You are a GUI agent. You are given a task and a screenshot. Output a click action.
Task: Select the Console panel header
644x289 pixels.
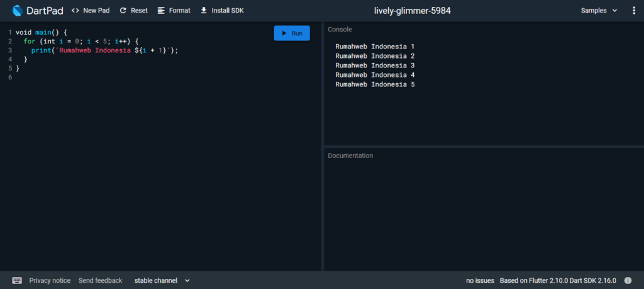click(x=340, y=30)
